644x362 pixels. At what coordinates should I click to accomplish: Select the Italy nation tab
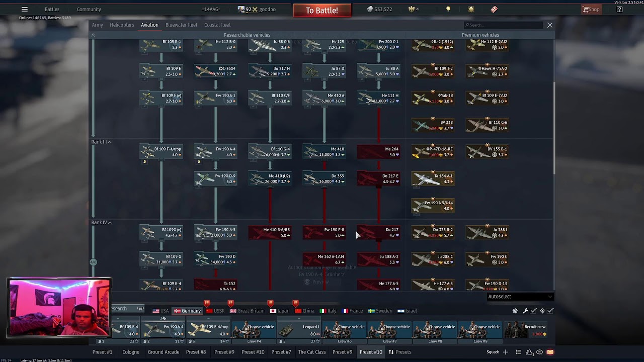tap(328, 311)
